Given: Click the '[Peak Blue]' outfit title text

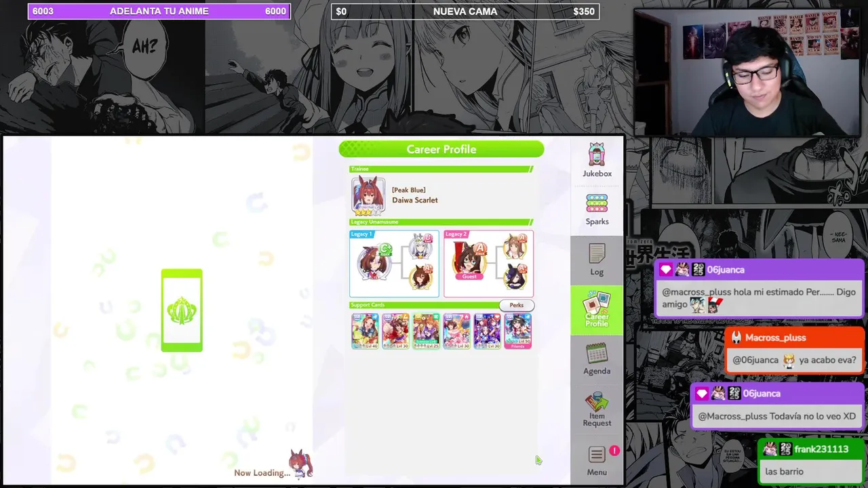Looking at the screenshot, I should (408, 190).
